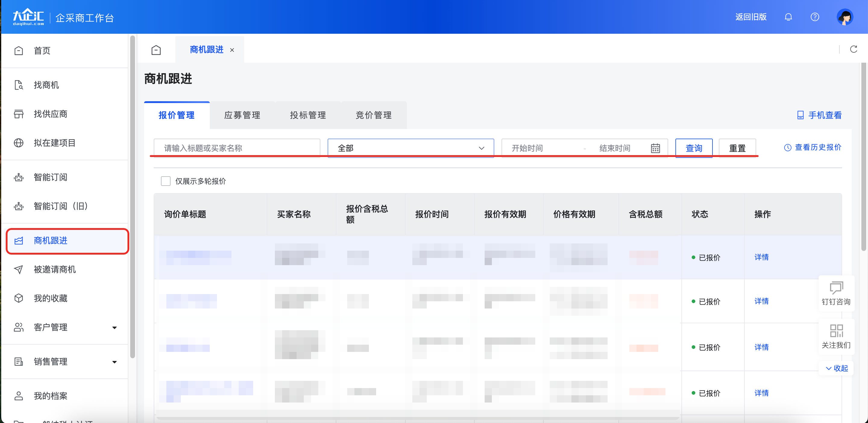Image resolution: width=868 pixels, height=423 pixels.
Task: Switch to 投标管理 tab
Action: point(308,115)
